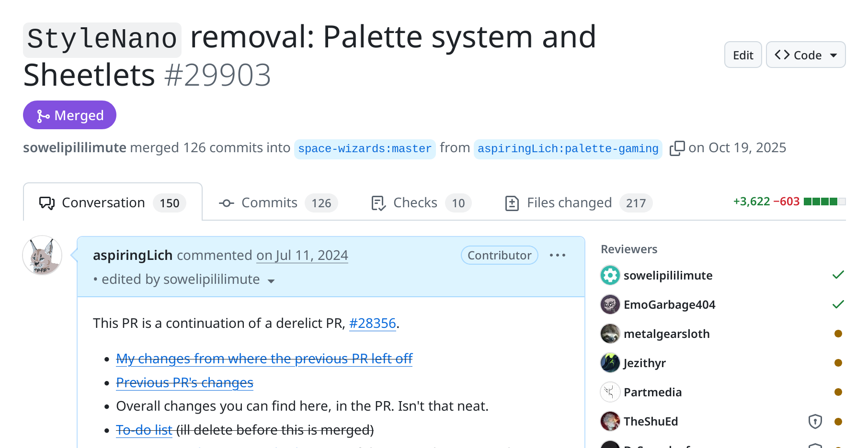
Task: Copy the aspiringLich:palette-gaming branch name icon
Action: 676,148
